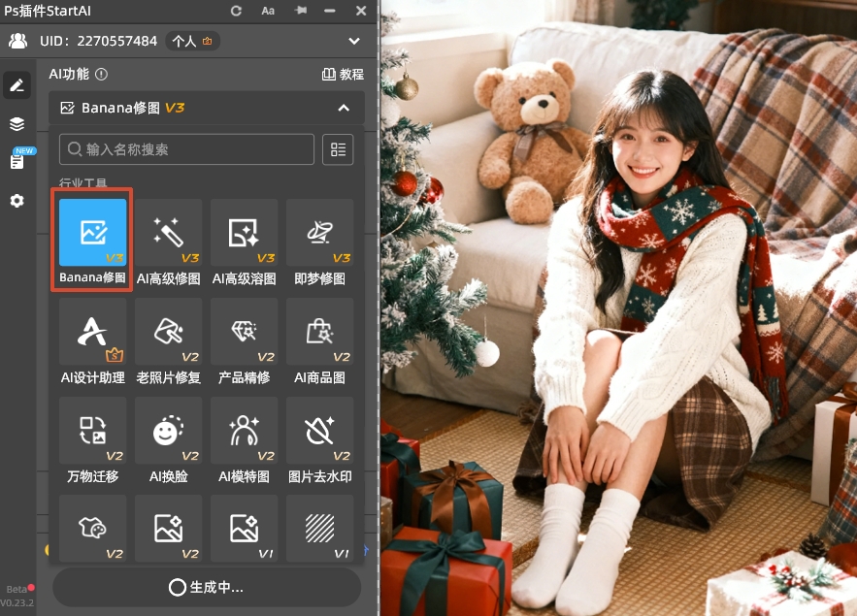
Task: Open the layers tab in left sidebar
Action: tap(16, 124)
